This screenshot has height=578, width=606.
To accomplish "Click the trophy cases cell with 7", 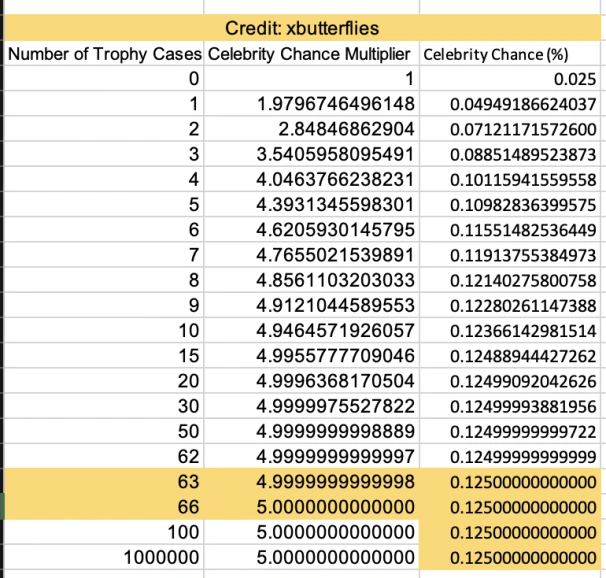I will coord(104,255).
